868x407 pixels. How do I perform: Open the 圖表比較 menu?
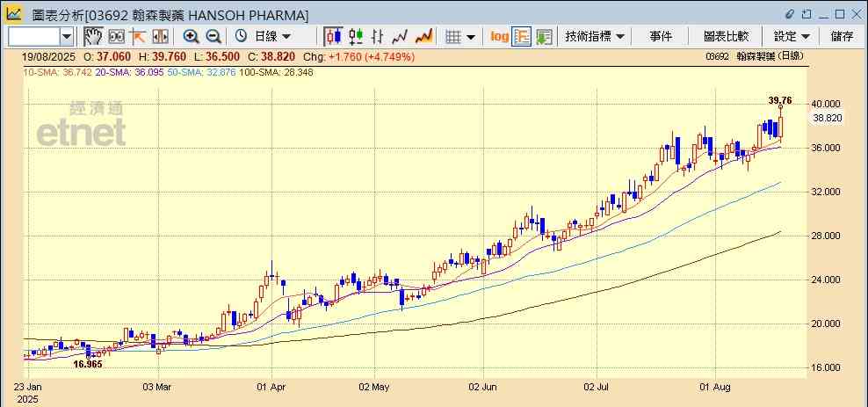[x=726, y=37]
